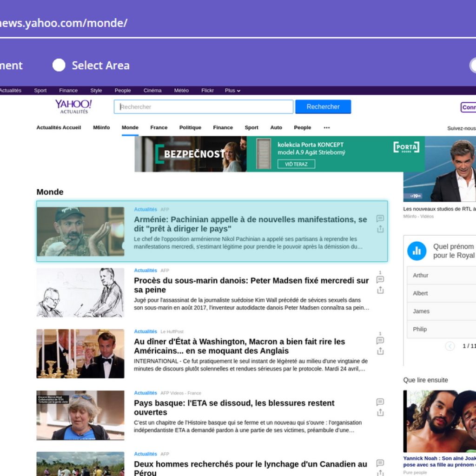Choose James in the prénom poll
Viewport: 476px width, 476px height.
442,311
